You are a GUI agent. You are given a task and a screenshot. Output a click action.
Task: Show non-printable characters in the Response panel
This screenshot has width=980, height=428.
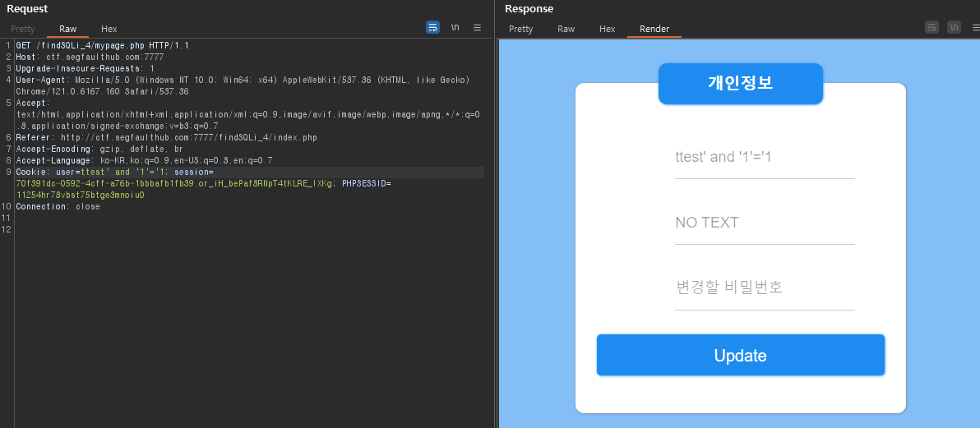[x=954, y=27]
